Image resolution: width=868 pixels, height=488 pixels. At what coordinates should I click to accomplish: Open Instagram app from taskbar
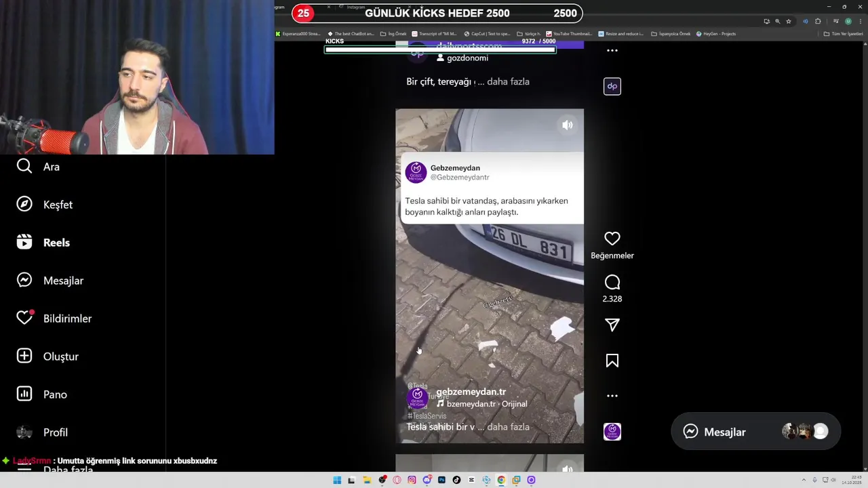(x=412, y=480)
